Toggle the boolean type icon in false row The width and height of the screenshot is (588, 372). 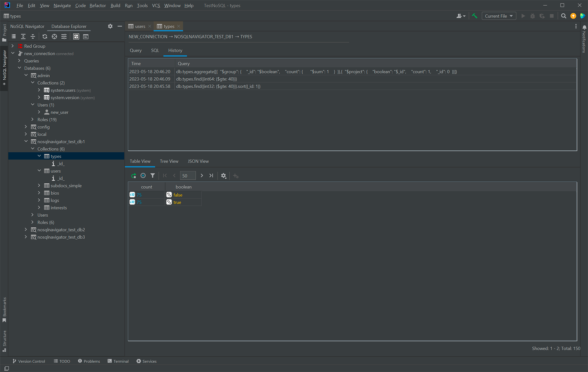coord(169,195)
